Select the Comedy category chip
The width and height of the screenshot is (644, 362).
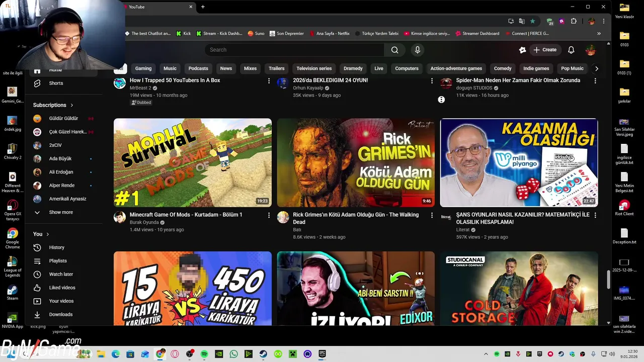tap(503, 68)
